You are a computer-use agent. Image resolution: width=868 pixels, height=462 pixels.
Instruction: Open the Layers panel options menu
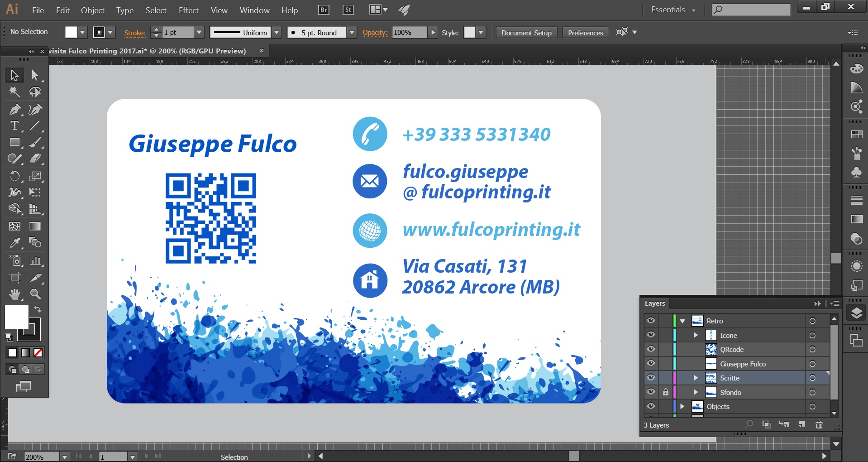835,303
